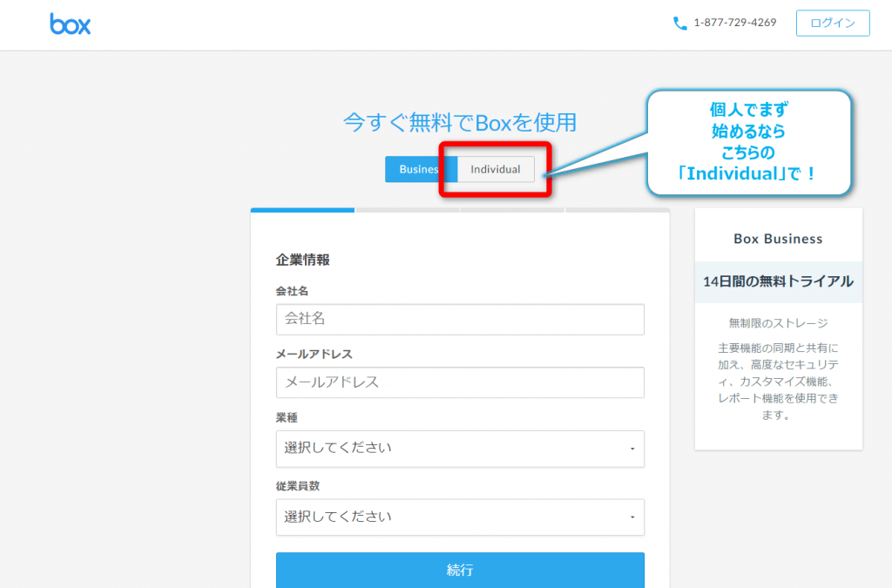This screenshot has width=892, height=588.
Task: Click the second progress step segment
Action: [408, 210]
